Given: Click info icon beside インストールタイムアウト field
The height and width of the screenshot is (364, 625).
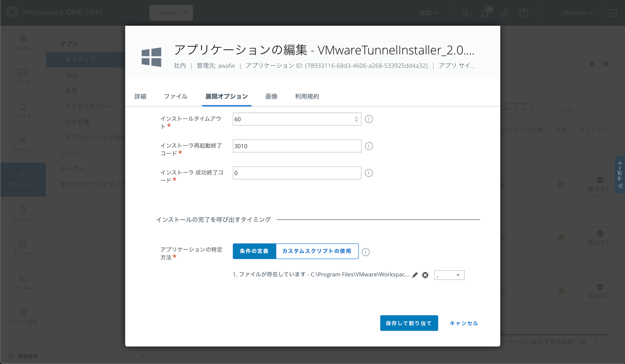Looking at the screenshot, I should pyautogui.click(x=369, y=119).
